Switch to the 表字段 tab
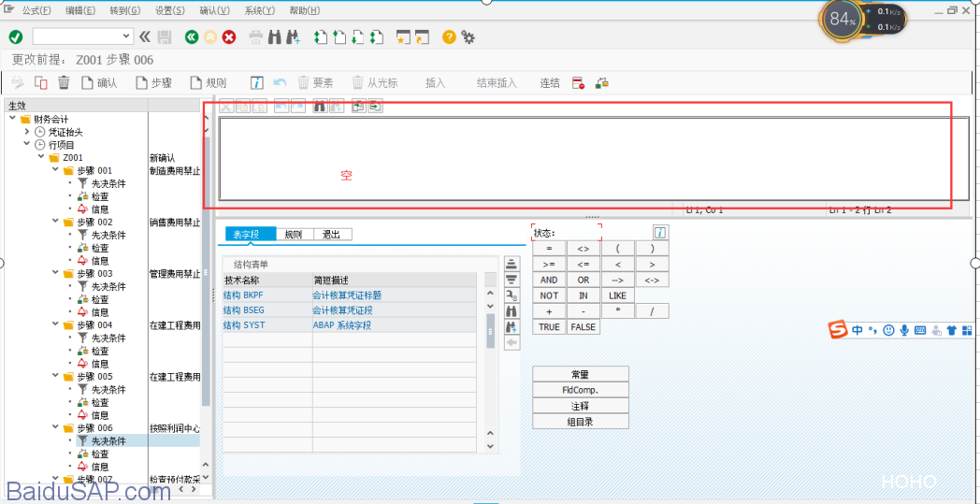This screenshot has height=504, width=980. [x=251, y=235]
